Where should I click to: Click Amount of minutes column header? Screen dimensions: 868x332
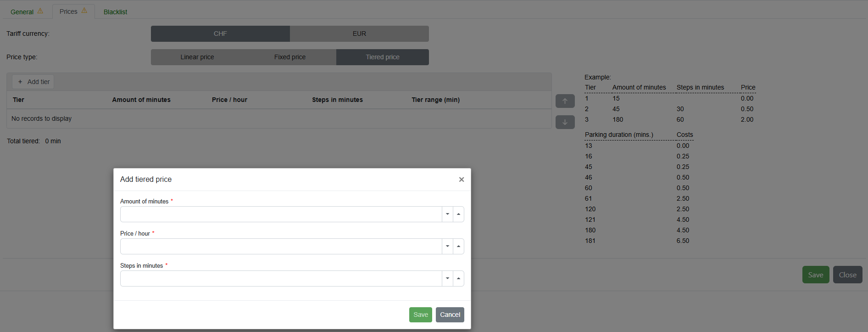click(x=141, y=100)
